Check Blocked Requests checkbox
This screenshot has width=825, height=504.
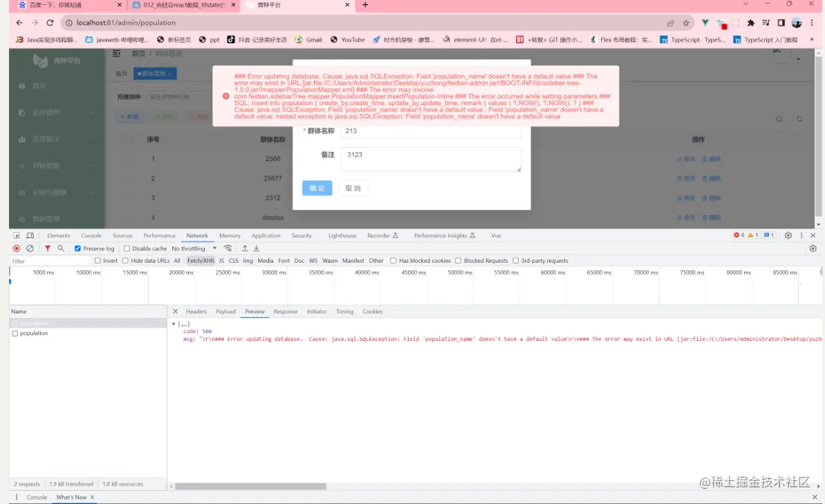point(458,261)
